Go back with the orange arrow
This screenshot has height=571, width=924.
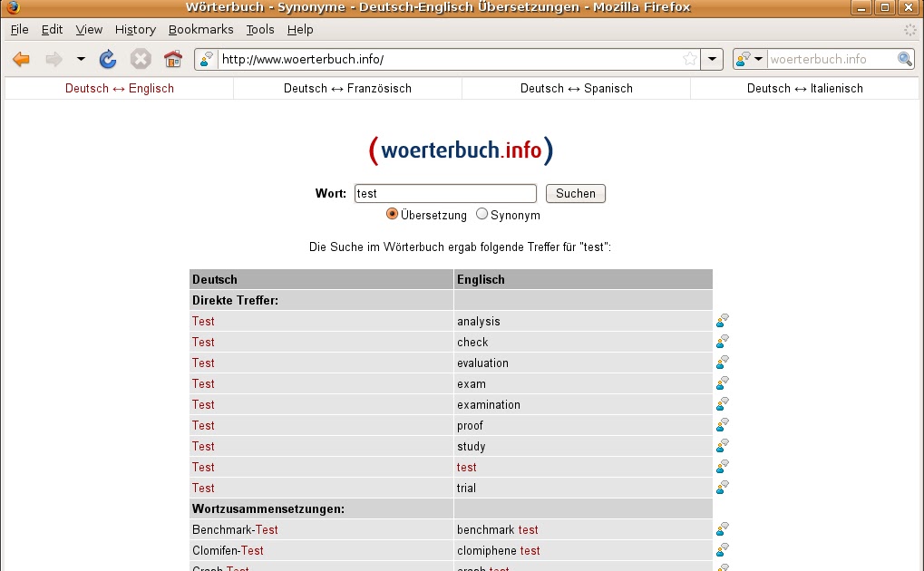click(21, 59)
